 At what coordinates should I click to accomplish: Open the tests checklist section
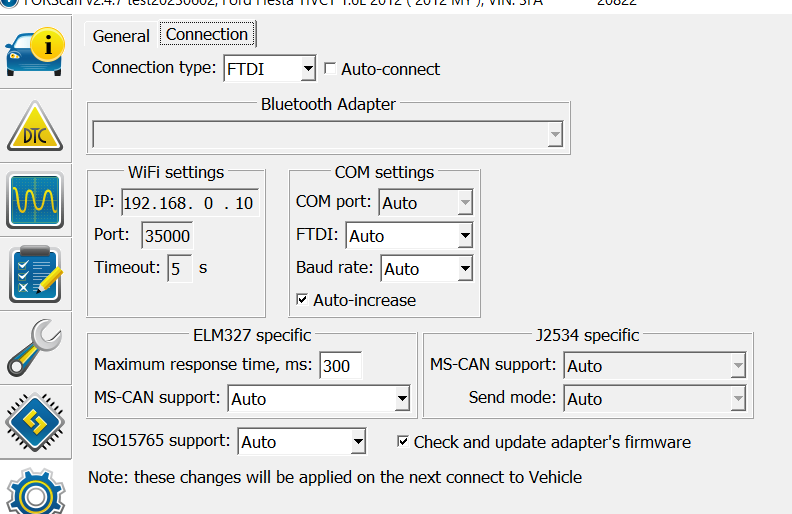pos(35,274)
